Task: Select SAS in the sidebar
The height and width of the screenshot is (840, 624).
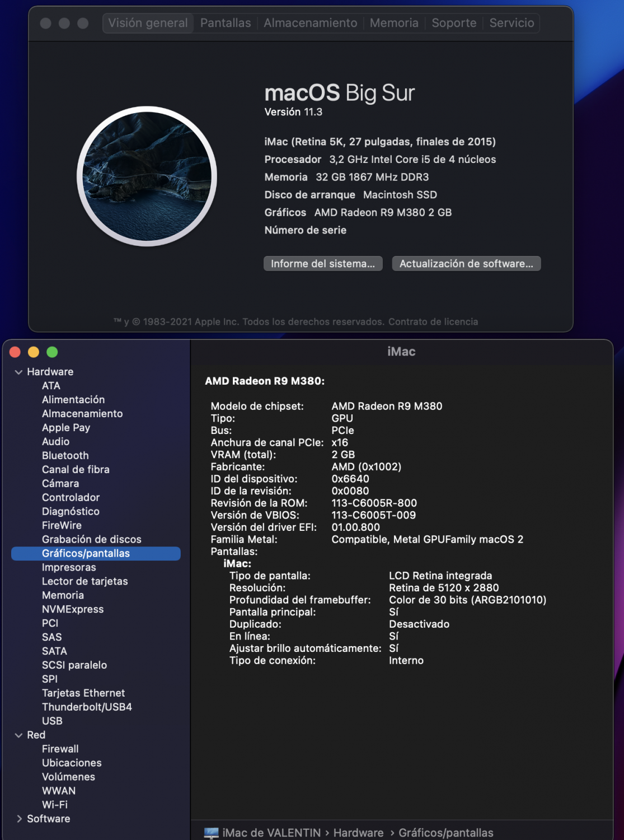Action: coord(52,637)
